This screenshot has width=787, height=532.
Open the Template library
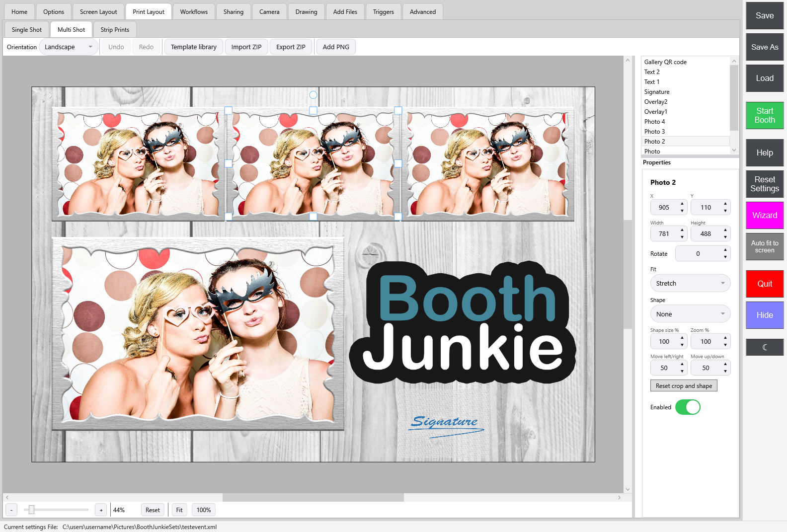click(x=194, y=47)
